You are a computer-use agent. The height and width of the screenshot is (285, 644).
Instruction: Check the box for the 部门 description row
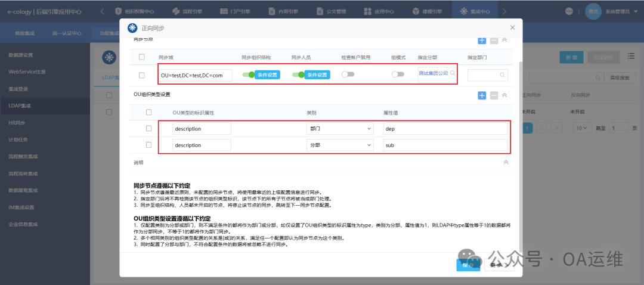coord(149,129)
